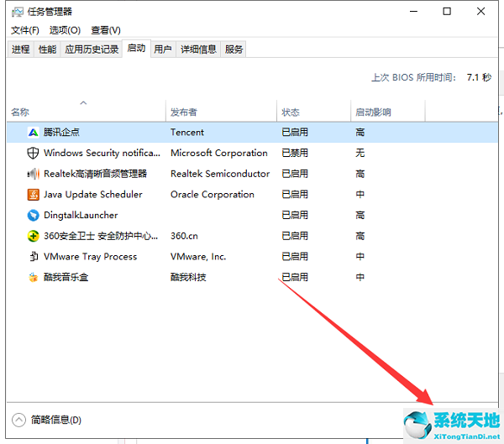Switch to the 详细信息 tab
This screenshot has width=504, height=444.
(198, 50)
